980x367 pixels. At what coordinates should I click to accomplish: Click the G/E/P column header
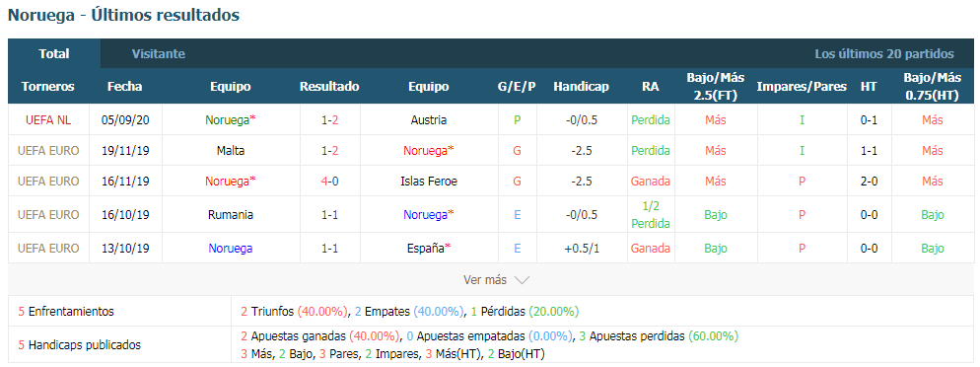pos(517,87)
